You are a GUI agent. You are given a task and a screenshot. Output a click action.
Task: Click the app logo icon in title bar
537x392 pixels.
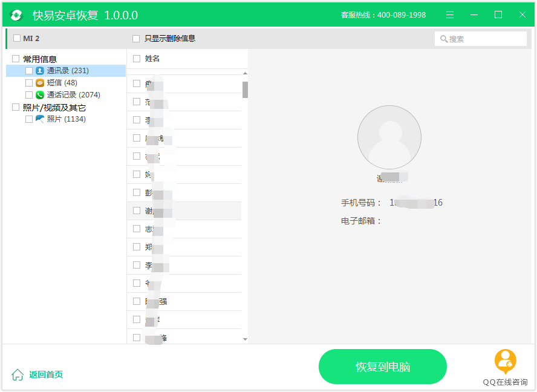click(x=16, y=15)
